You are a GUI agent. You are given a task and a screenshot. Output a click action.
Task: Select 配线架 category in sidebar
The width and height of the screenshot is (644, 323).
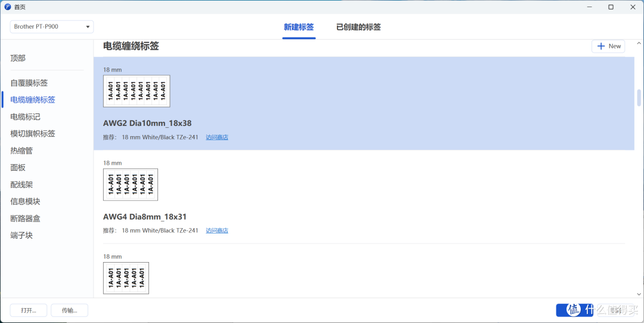coord(21,184)
